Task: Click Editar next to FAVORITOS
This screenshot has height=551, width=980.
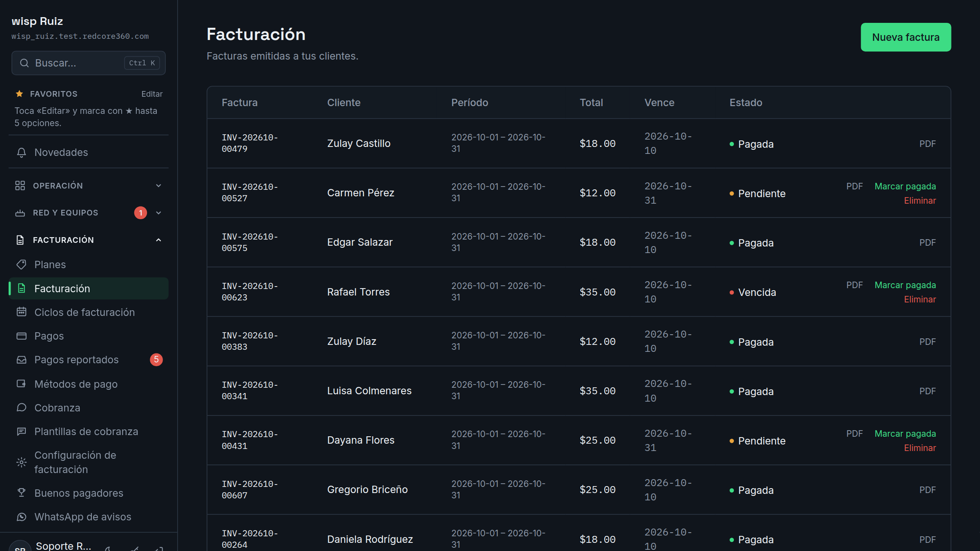Action: [x=152, y=94]
